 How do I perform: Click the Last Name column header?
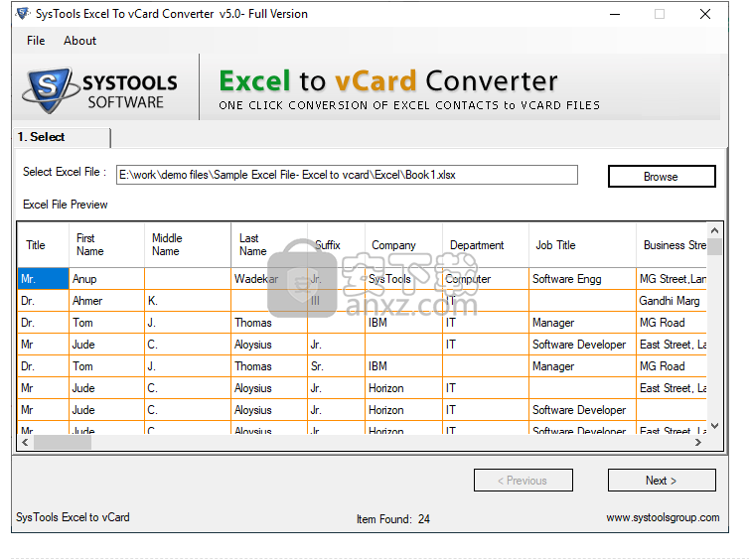269,245
